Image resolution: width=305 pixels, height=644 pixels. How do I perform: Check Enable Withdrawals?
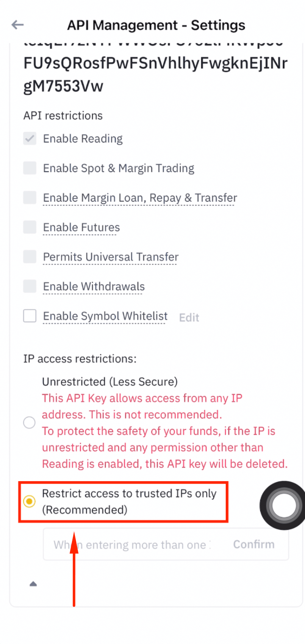click(29, 286)
